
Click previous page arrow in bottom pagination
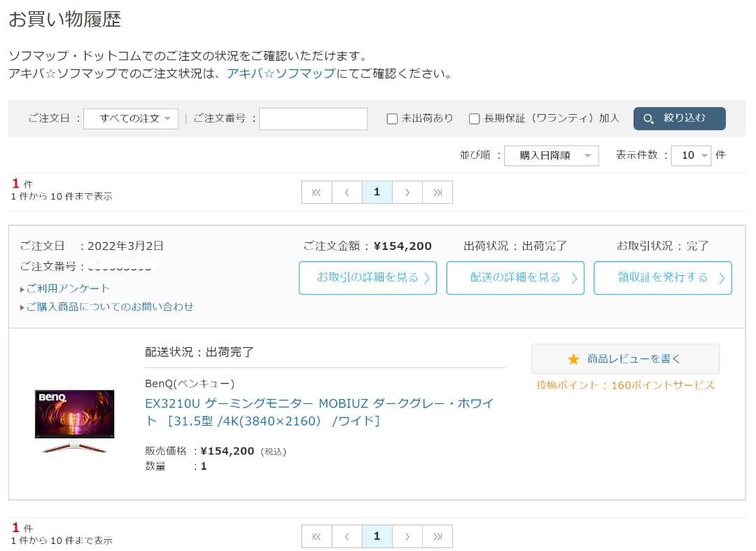[346, 536]
